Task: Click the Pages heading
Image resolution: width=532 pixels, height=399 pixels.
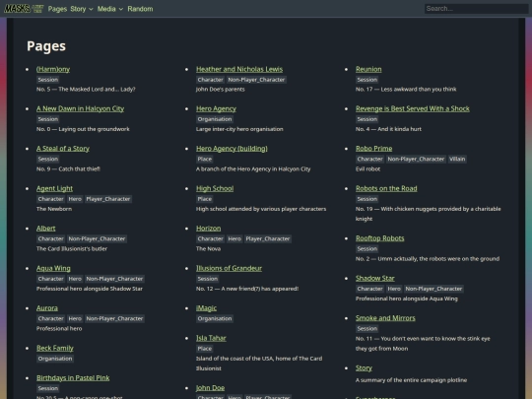Action: tap(46, 46)
